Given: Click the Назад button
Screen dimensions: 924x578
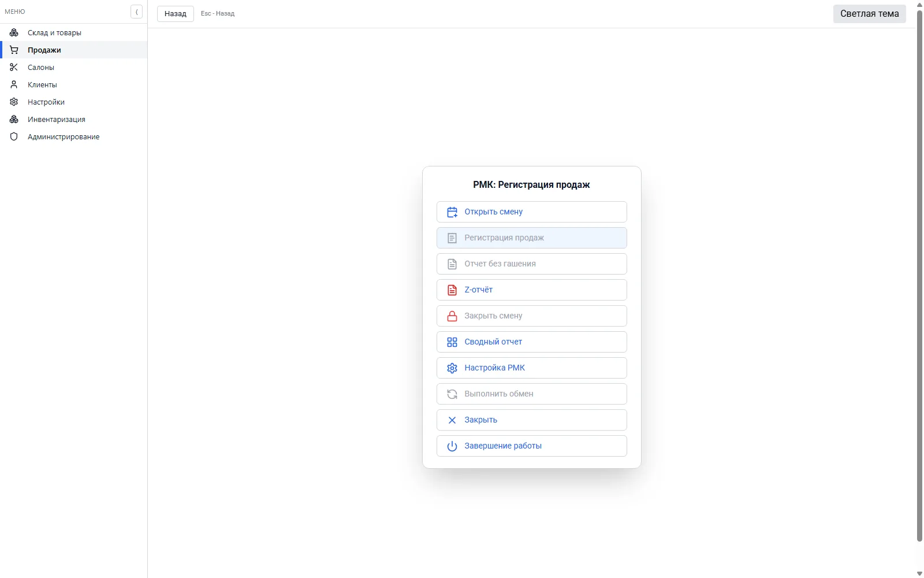Looking at the screenshot, I should 176,13.
